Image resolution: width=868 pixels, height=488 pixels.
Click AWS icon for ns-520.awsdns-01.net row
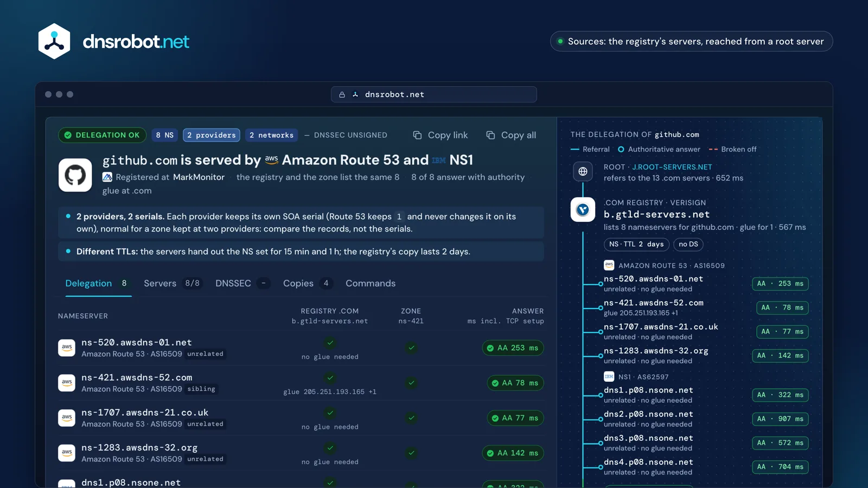(x=67, y=348)
